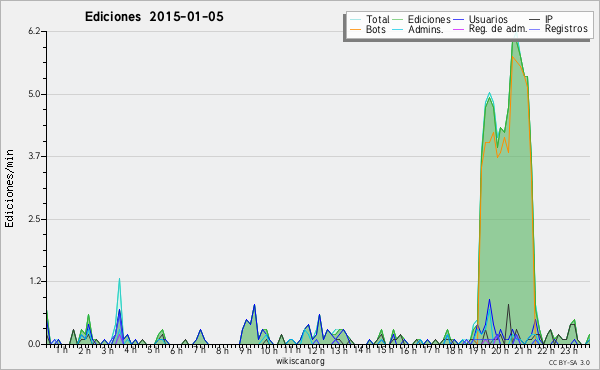Click the y-axis value '6.2'
Screen dimensions: 600x370
click(x=34, y=31)
